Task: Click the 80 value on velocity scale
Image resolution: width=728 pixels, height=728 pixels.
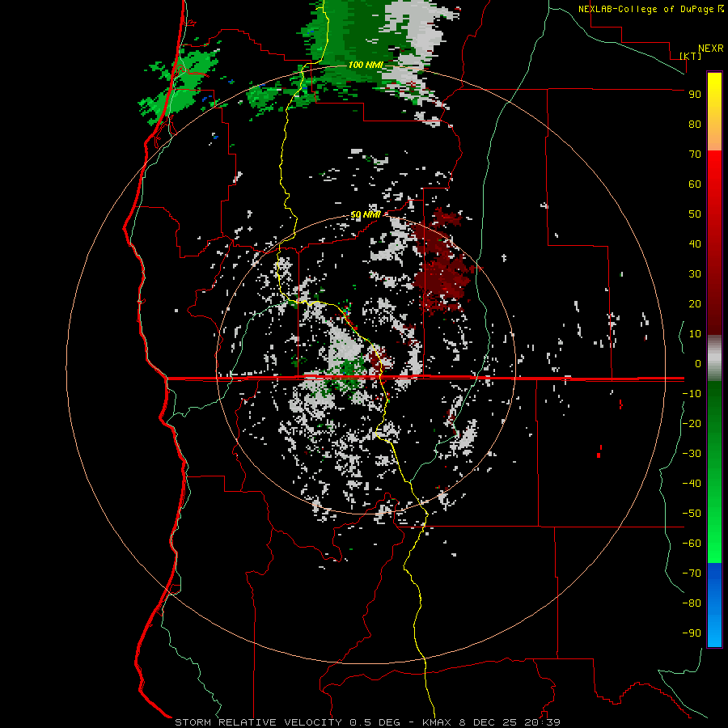Action: 695,124
